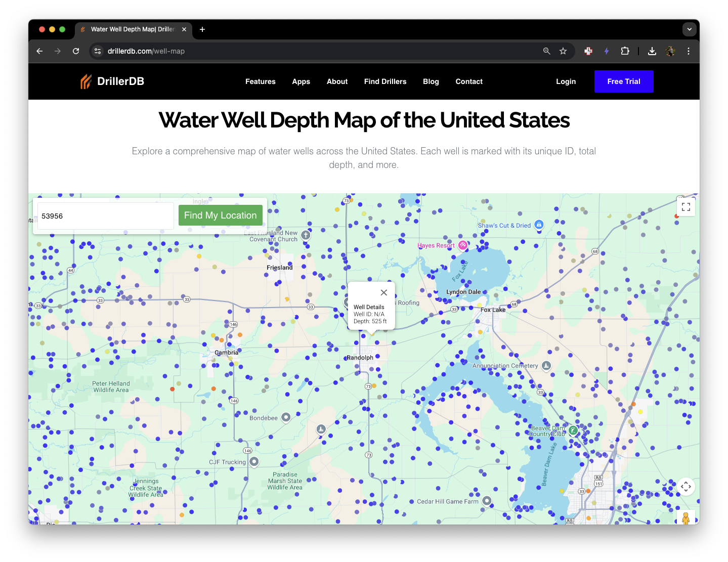Open site permission settings in the address bar
This screenshot has width=728, height=562.
[x=97, y=51]
